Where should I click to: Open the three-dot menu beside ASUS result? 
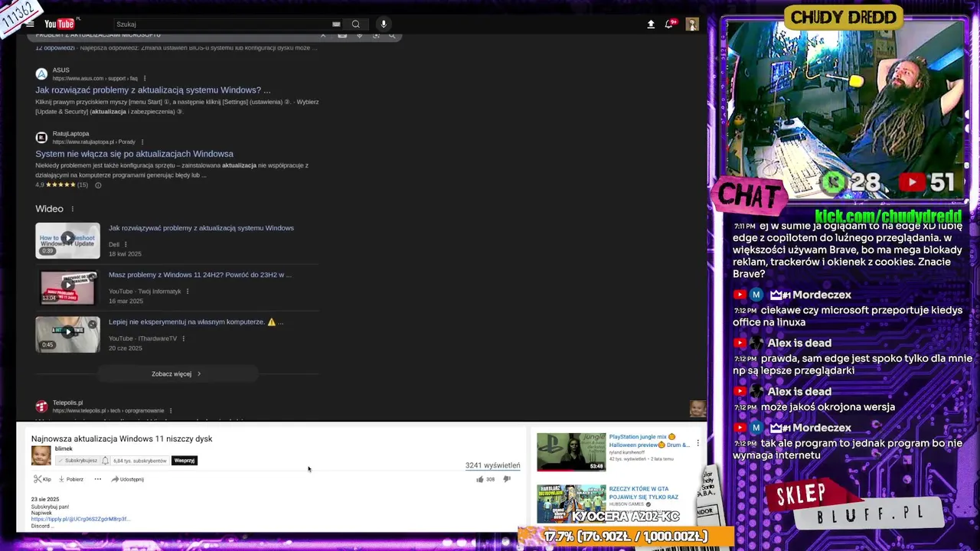click(144, 78)
